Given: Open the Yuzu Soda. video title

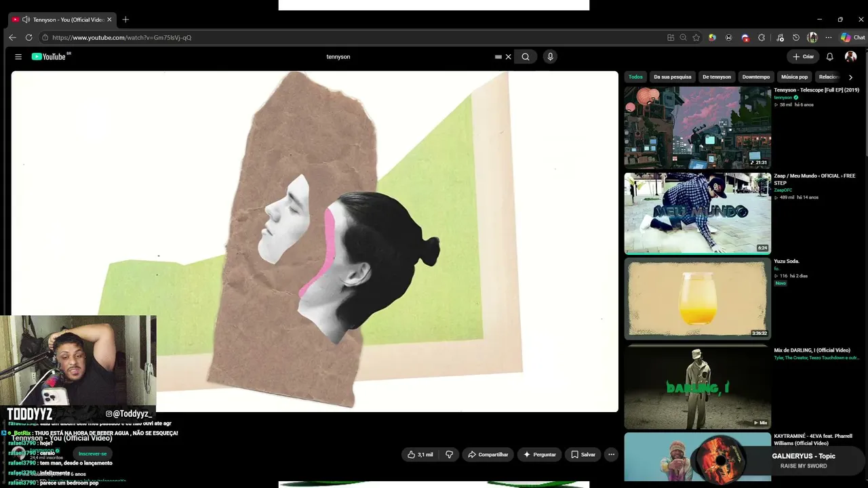Looking at the screenshot, I should tap(787, 261).
